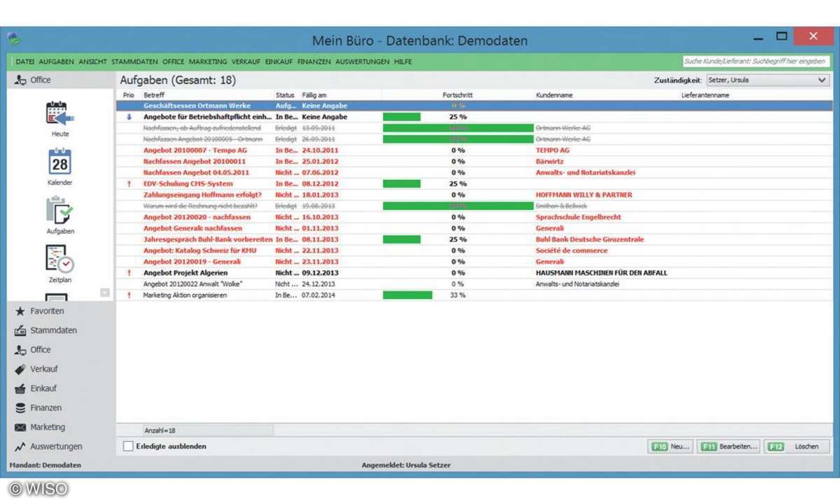Viewport: 840px width, 504px height.
Task: Click the Auswertungen chart icon
Action: tap(20, 447)
